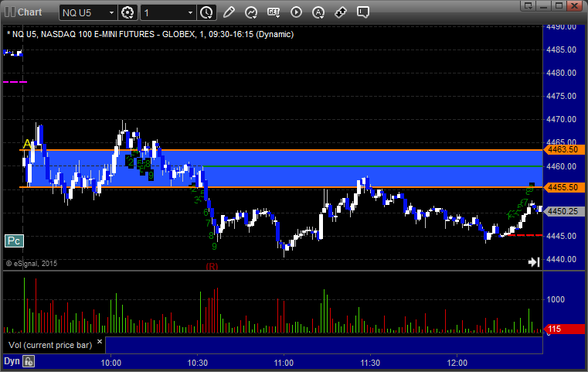Jump to latest bar arrow icon

[534, 262]
